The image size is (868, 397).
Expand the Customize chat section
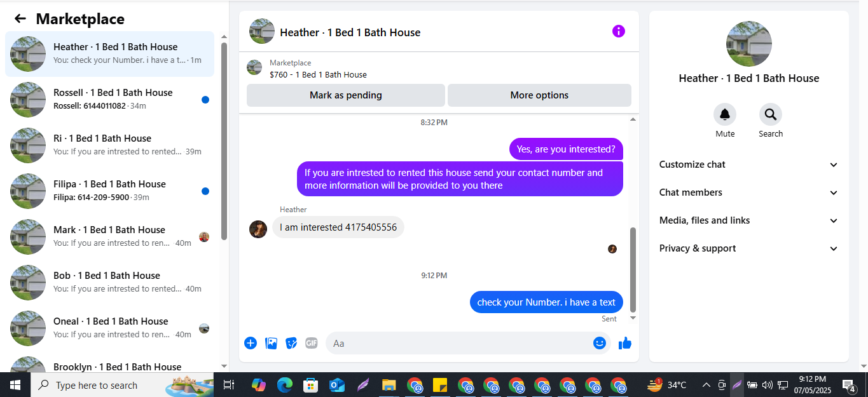click(748, 165)
